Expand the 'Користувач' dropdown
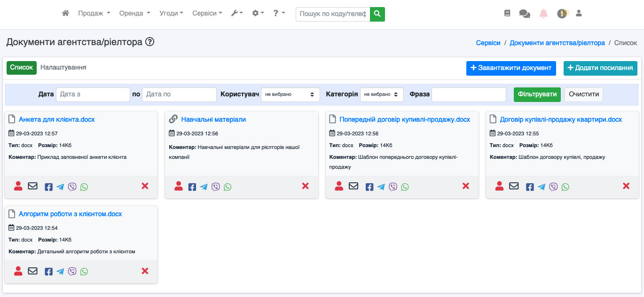 [291, 94]
